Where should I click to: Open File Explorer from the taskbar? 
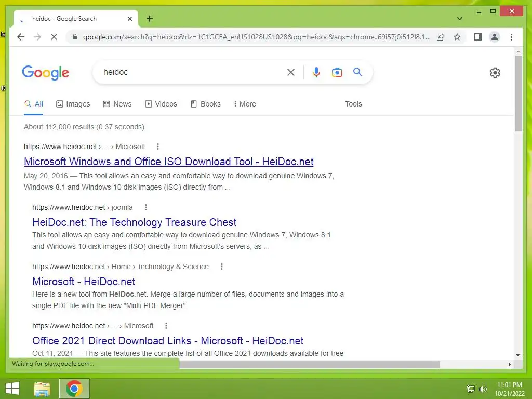[x=42, y=389]
